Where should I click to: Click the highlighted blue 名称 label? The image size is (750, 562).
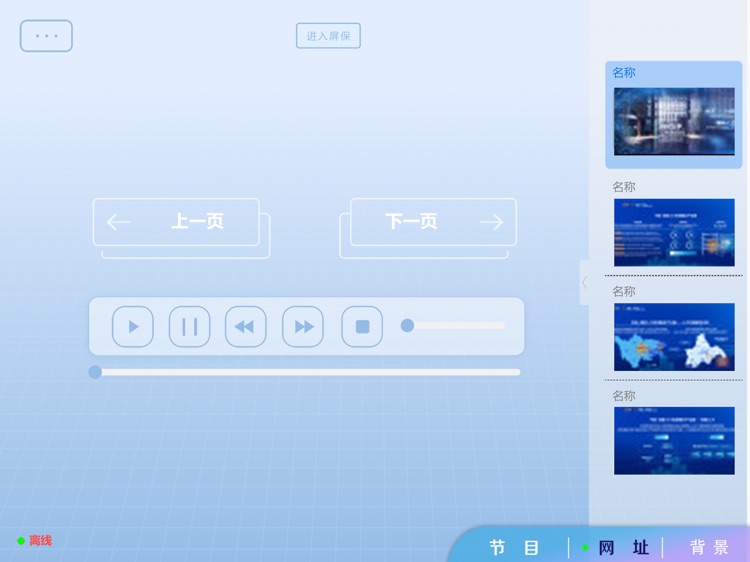(624, 73)
